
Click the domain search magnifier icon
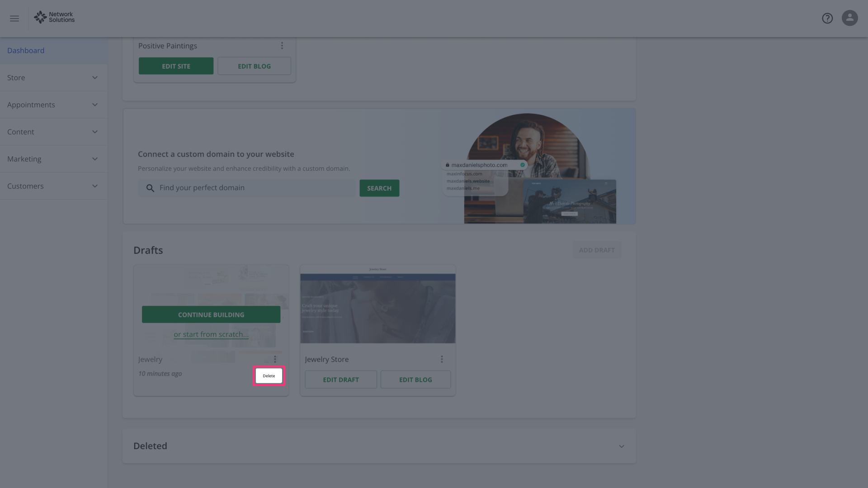pos(151,188)
